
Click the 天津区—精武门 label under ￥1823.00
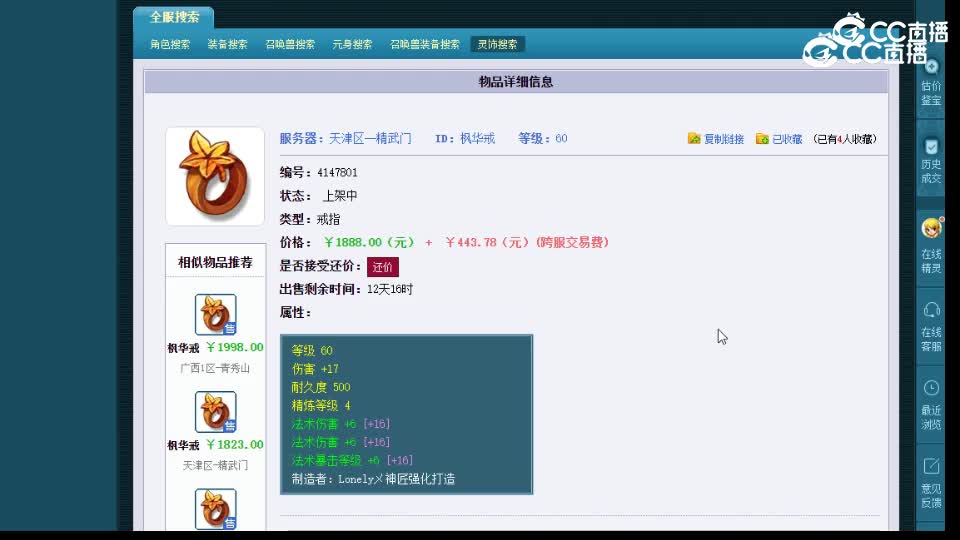point(215,465)
